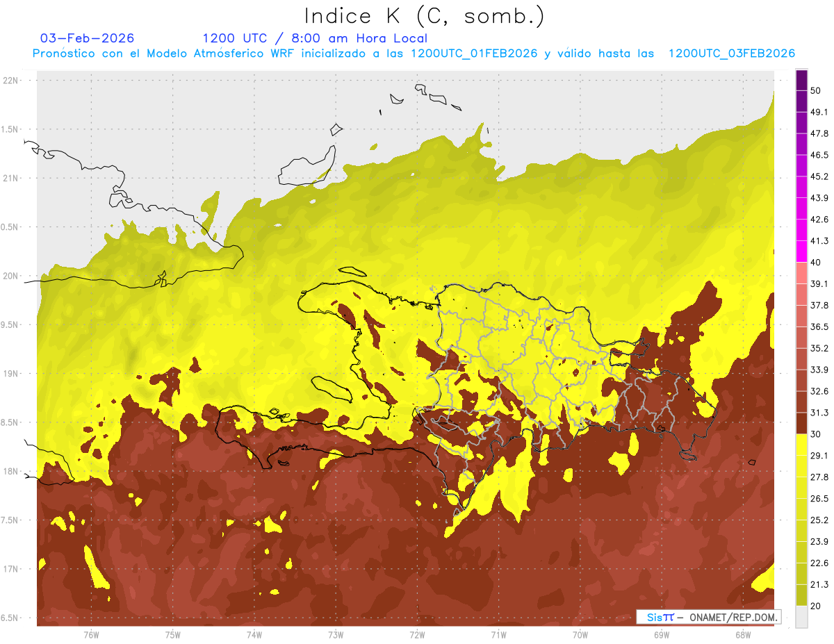Screen dimensions: 834x644
Task: Click longitude label '68W'
Action: (743, 635)
